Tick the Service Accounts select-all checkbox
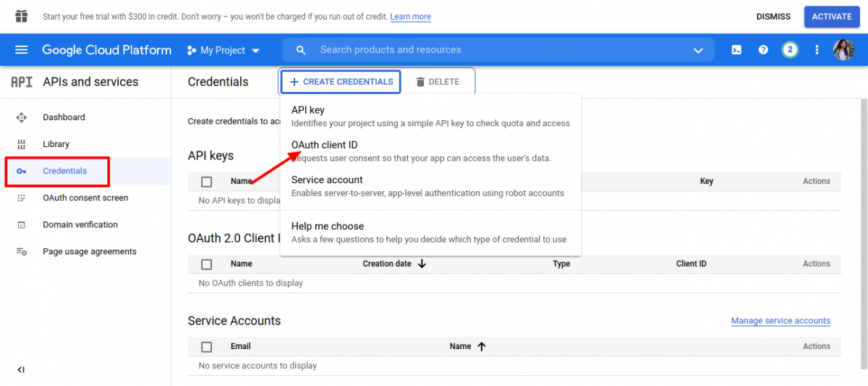The image size is (868, 386). click(x=207, y=347)
